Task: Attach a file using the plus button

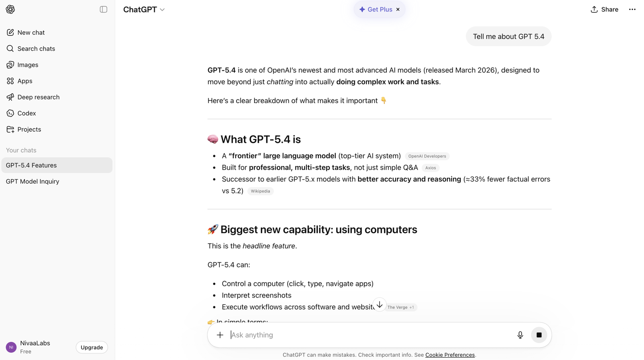Action: 220,335
